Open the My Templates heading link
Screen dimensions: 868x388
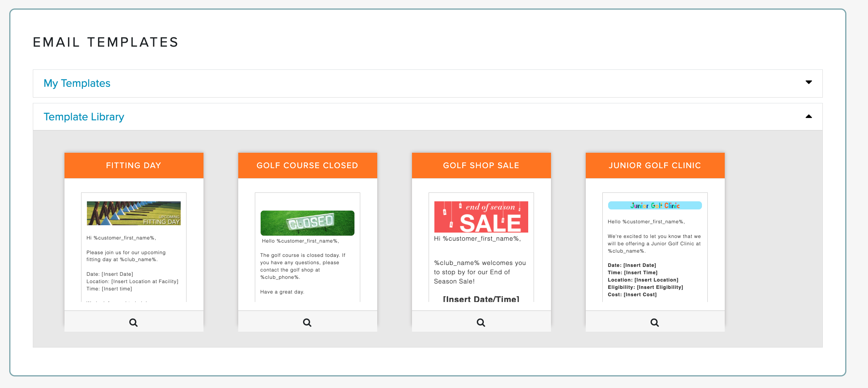pos(77,83)
